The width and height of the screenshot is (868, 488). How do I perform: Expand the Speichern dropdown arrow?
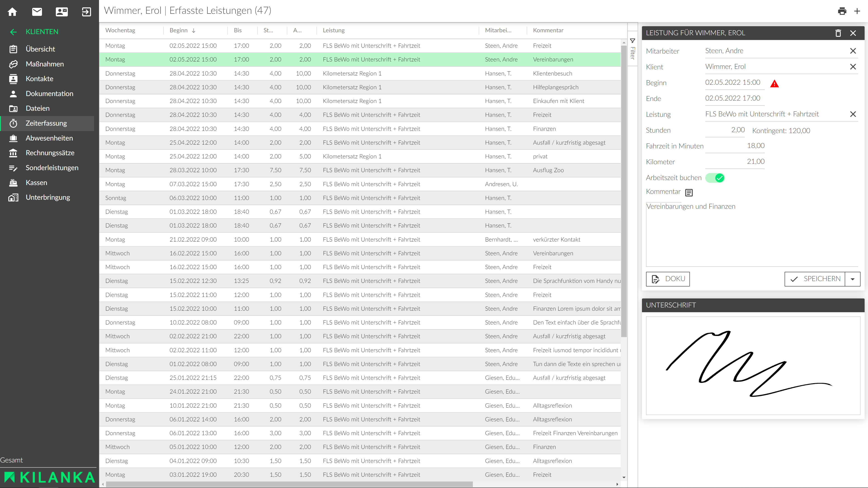pos(852,279)
